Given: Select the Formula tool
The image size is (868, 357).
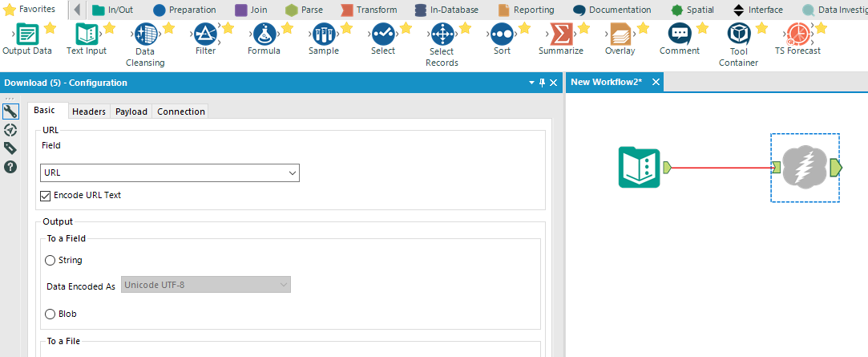Looking at the screenshot, I should tap(264, 34).
